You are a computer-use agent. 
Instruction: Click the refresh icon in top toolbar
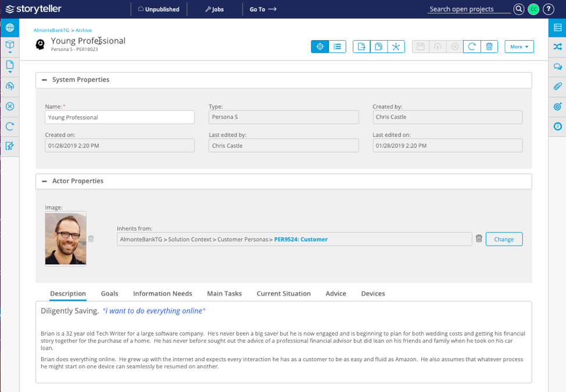(472, 46)
